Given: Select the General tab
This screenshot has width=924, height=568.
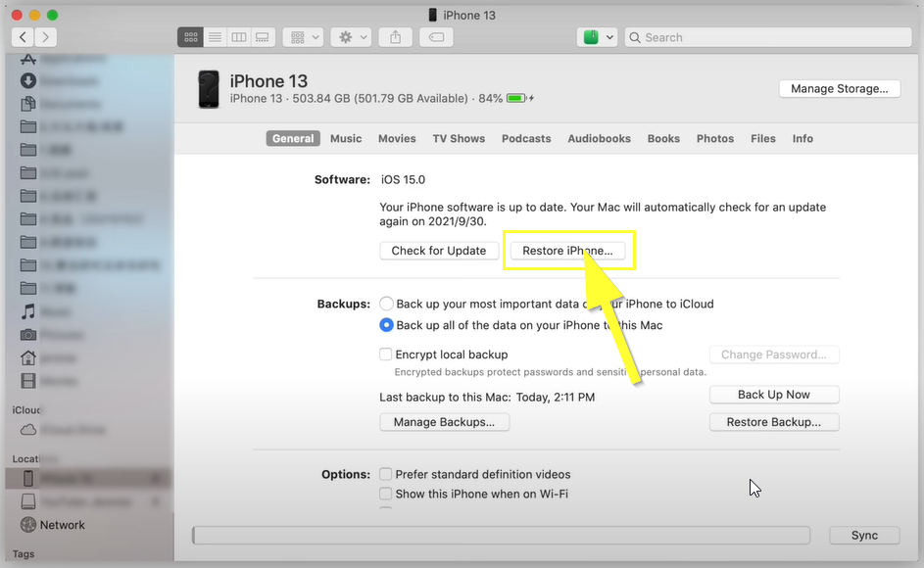Looking at the screenshot, I should 293,138.
